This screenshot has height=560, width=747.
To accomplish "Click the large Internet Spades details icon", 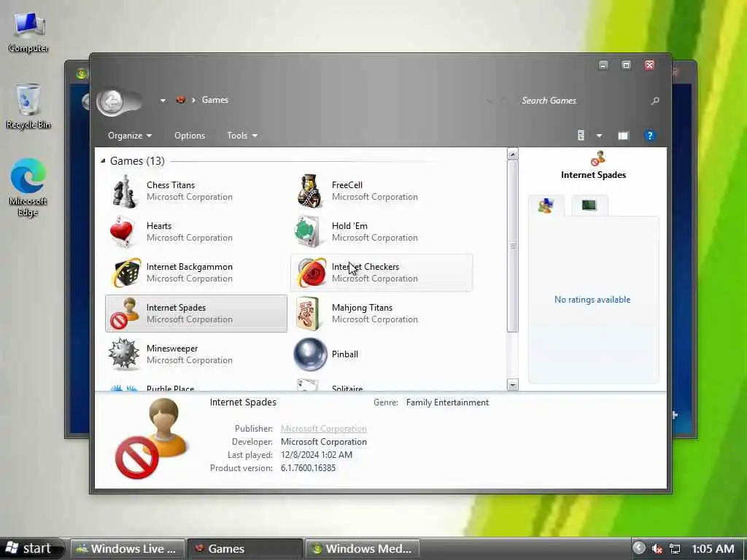I will click(152, 438).
